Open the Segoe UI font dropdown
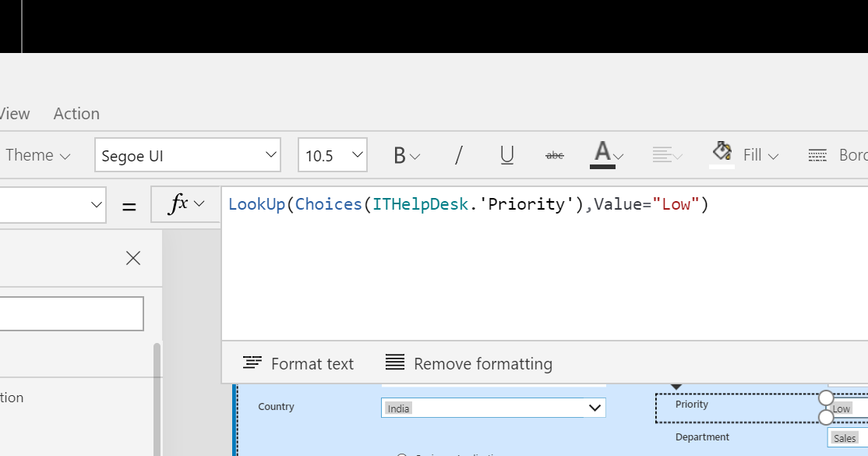Screen dimensions: 868x456 click(x=187, y=155)
